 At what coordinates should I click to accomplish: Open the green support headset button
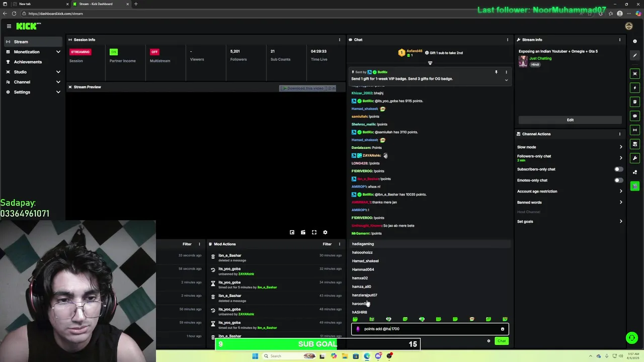(631, 337)
